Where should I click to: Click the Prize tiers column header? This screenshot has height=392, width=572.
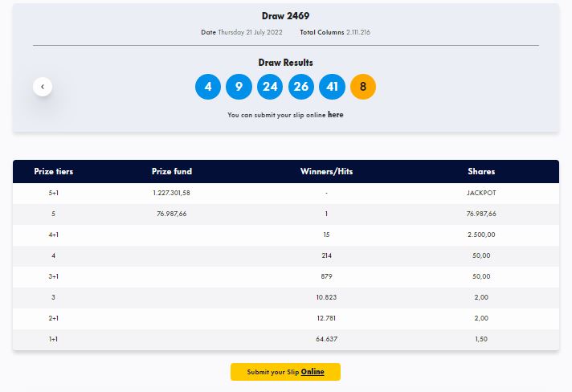(x=54, y=171)
